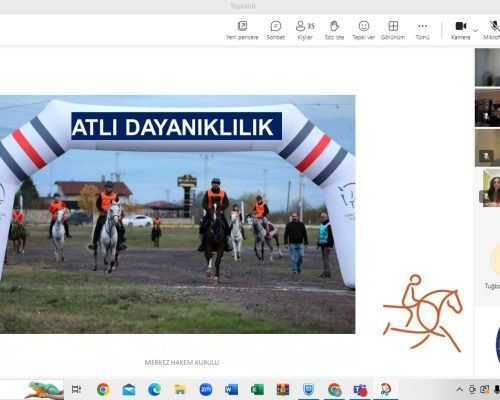The height and width of the screenshot is (400, 500).
Task: Open Zoom from the taskbar
Action: click(x=206, y=389)
